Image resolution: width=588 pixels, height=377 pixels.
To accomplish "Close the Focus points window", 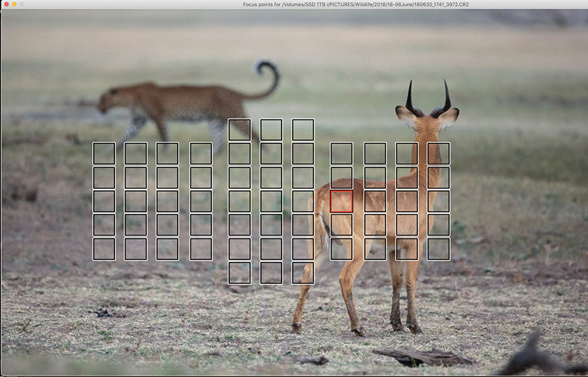I will [7, 5].
